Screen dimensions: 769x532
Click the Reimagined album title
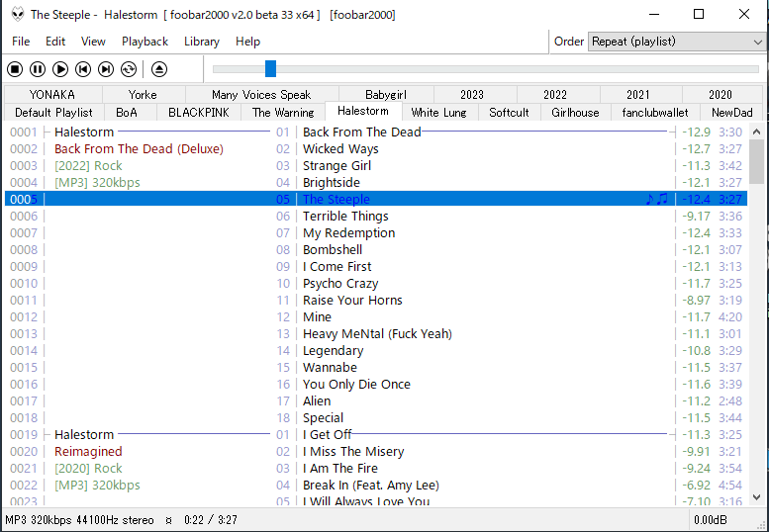(x=88, y=452)
